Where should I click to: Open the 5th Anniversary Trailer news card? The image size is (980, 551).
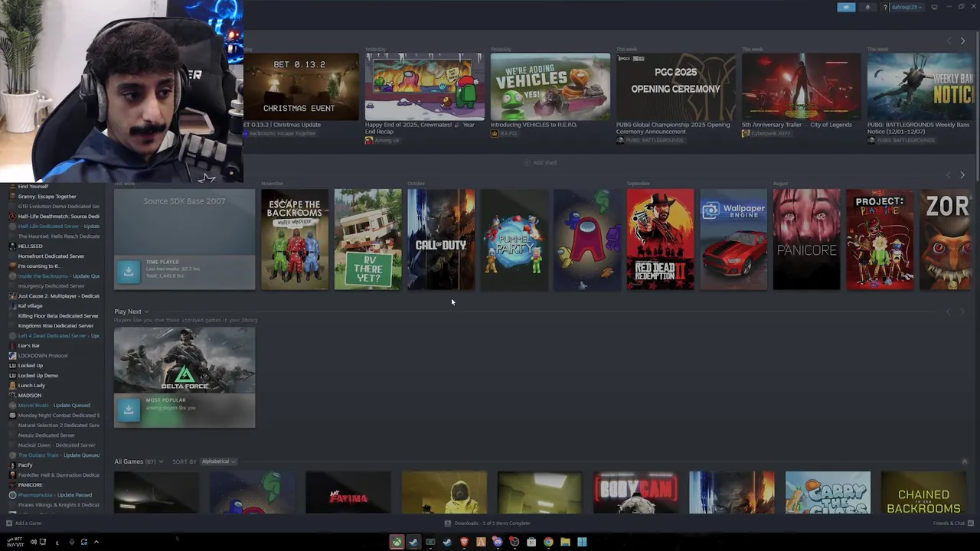801,86
